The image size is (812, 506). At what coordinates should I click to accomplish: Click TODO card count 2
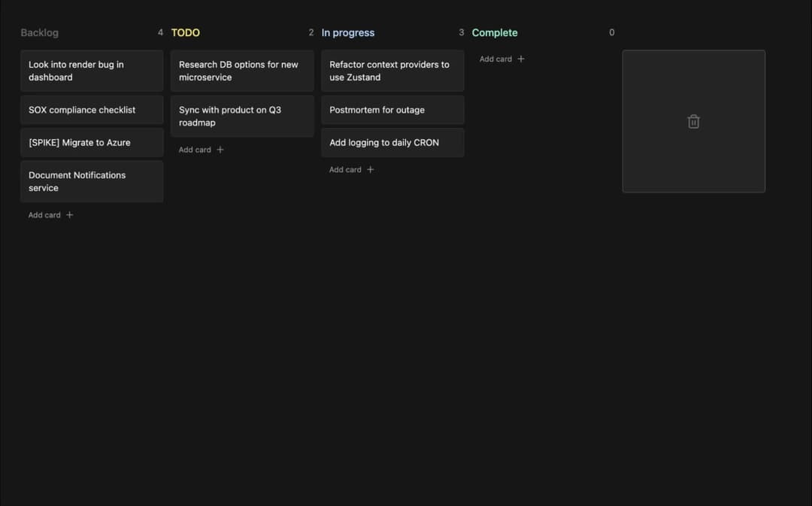pos(311,32)
